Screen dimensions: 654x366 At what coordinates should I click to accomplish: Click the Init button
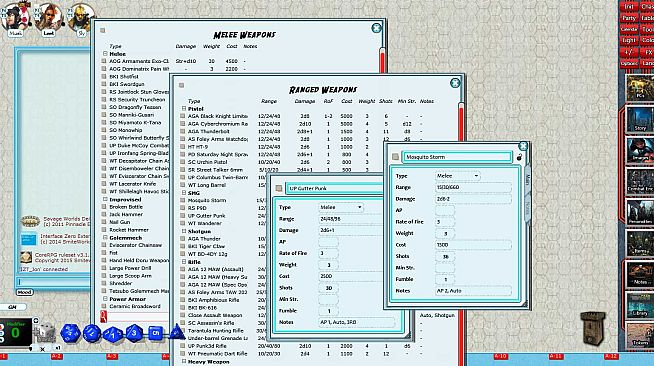[x=629, y=7]
